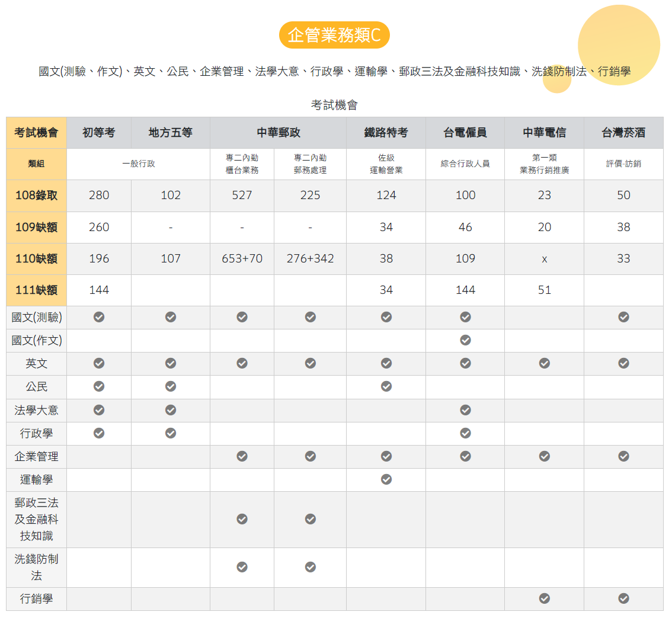Viewport: 672px width, 618px height.
Task: Click the 郵政三法及金融科技知識 row label
Action: [x=36, y=520]
